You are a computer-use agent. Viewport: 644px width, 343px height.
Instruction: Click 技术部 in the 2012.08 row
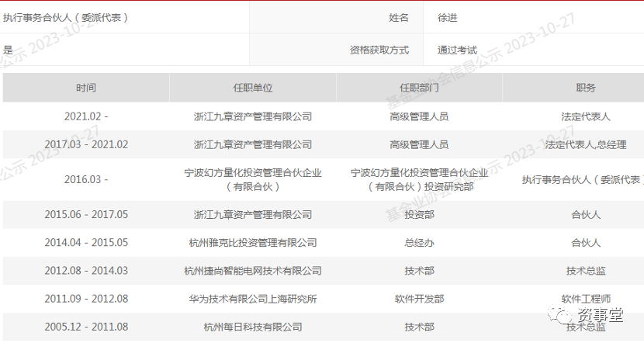click(x=419, y=271)
